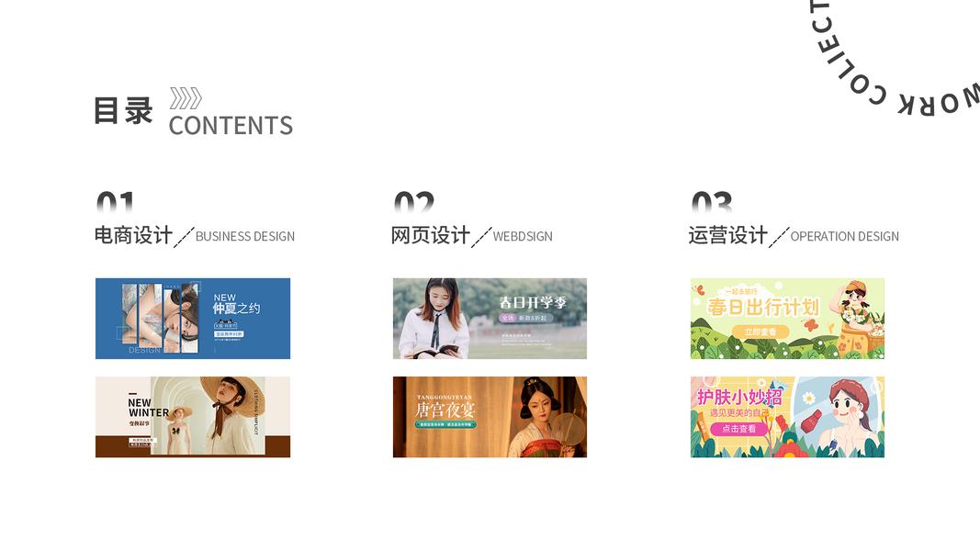Select the 春日开学季 banner image
Viewport: 980px width, 551px height.
(490, 319)
